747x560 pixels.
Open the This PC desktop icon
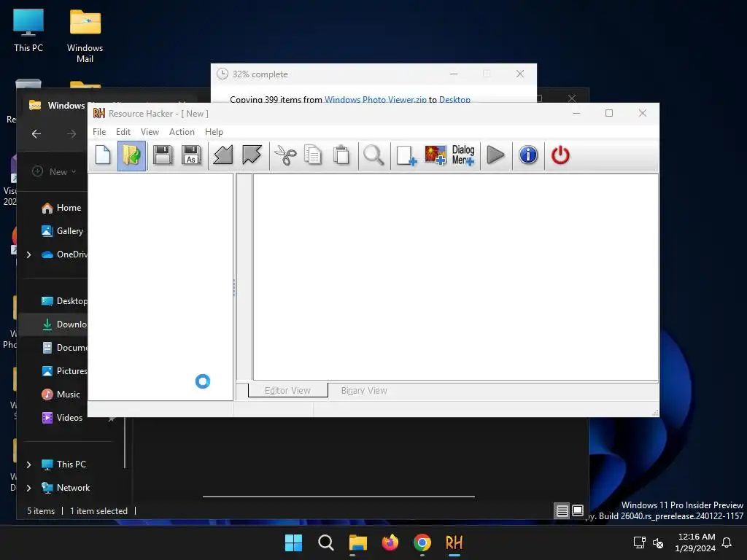(x=28, y=30)
